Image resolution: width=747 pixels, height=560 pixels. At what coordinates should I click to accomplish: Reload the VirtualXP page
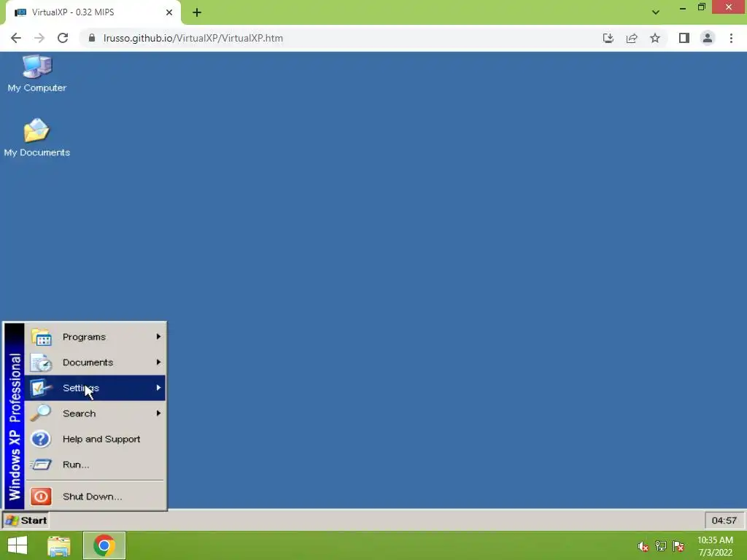pos(63,38)
